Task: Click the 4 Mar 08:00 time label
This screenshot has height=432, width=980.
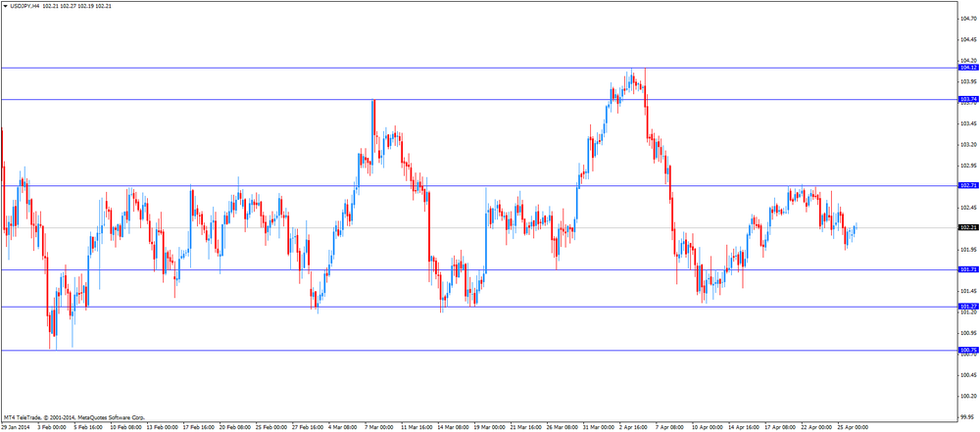Action: (x=342, y=428)
